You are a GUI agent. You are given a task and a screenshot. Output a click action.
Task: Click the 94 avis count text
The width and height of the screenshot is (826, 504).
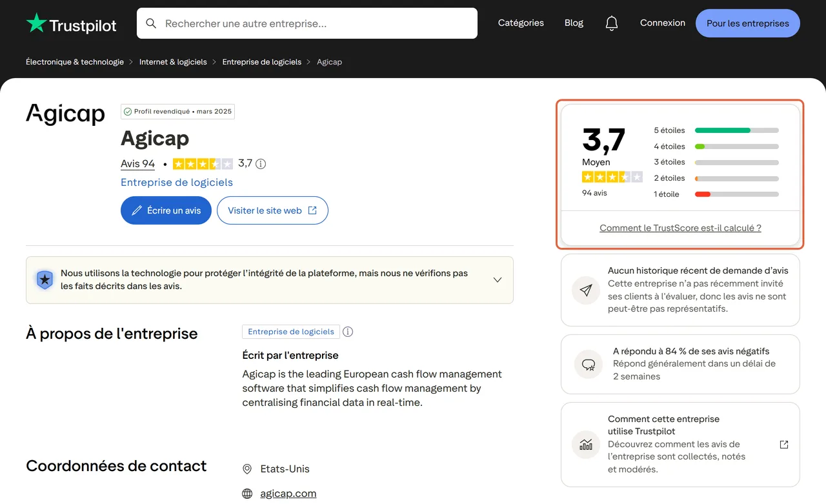click(594, 193)
